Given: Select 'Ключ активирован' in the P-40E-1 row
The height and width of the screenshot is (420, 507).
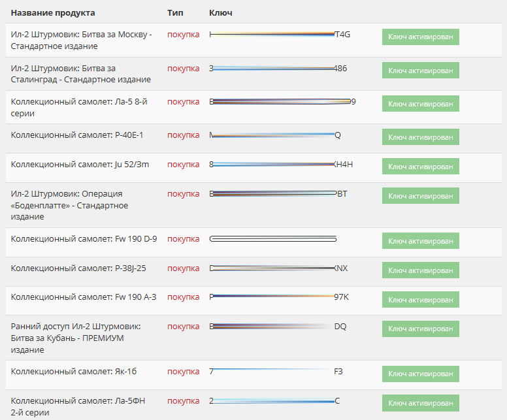Looking at the screenshot, I should point(420,137).
